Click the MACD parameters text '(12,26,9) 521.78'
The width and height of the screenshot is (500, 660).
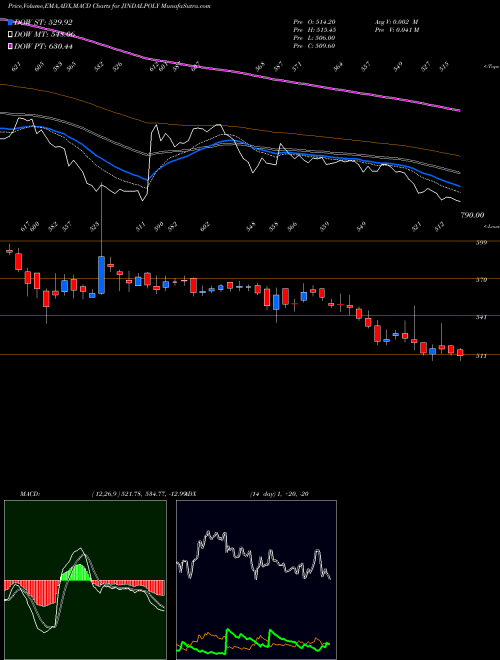click(x=117, y=494)
